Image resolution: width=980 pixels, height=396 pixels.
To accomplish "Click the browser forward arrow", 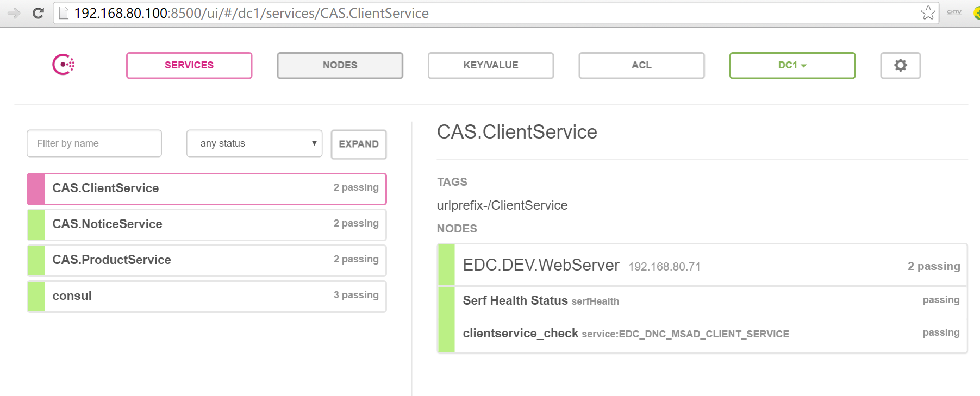I will 14,13.
